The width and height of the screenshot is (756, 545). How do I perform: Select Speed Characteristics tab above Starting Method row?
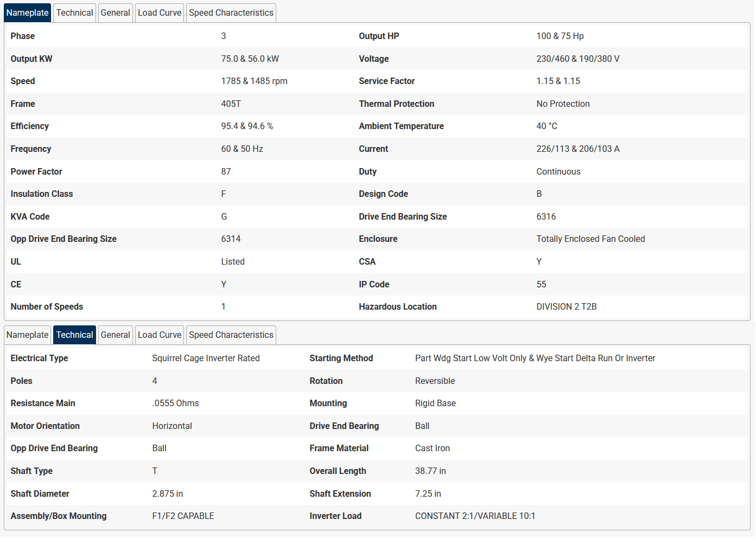click(x=231, y=335)
